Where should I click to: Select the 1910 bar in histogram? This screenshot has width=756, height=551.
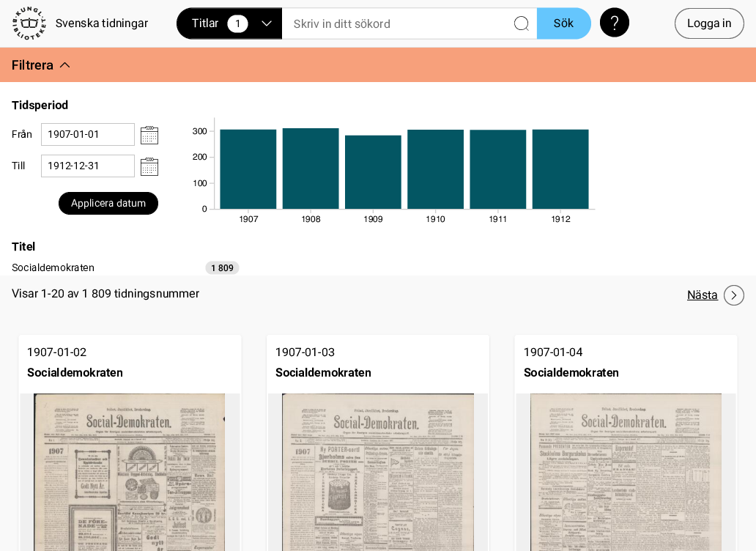pyautogui.click(x=435, y=169)
